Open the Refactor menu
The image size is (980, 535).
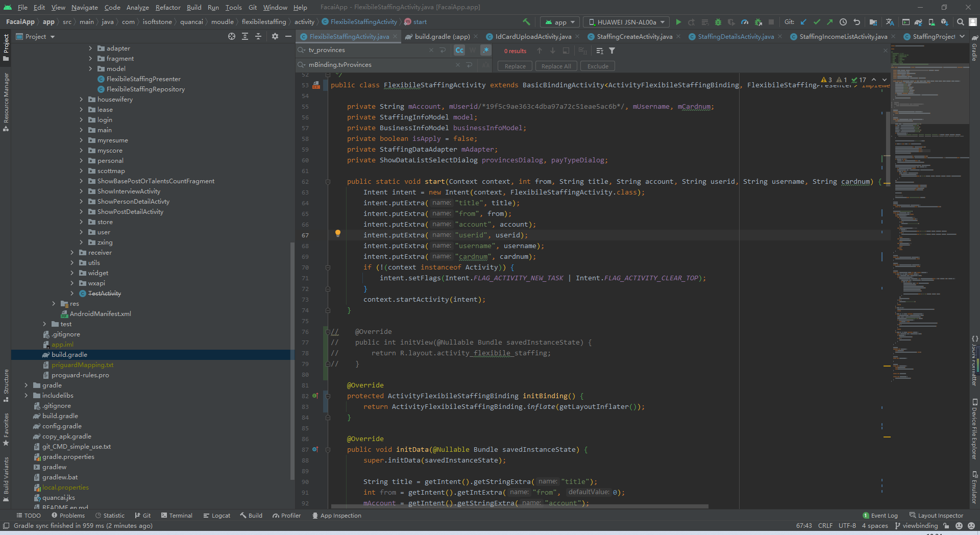click(168, 7)
